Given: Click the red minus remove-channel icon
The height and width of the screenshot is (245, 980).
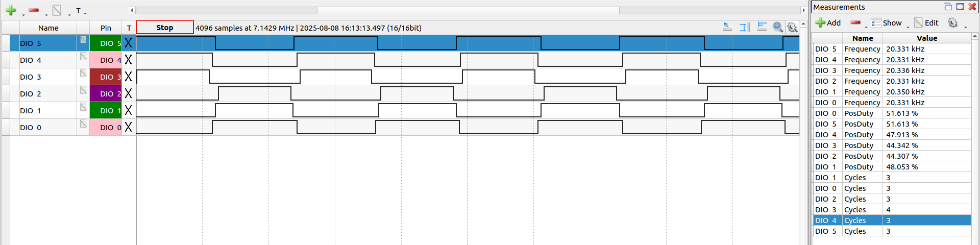Looking at the screenshot, I should (34, 10).
